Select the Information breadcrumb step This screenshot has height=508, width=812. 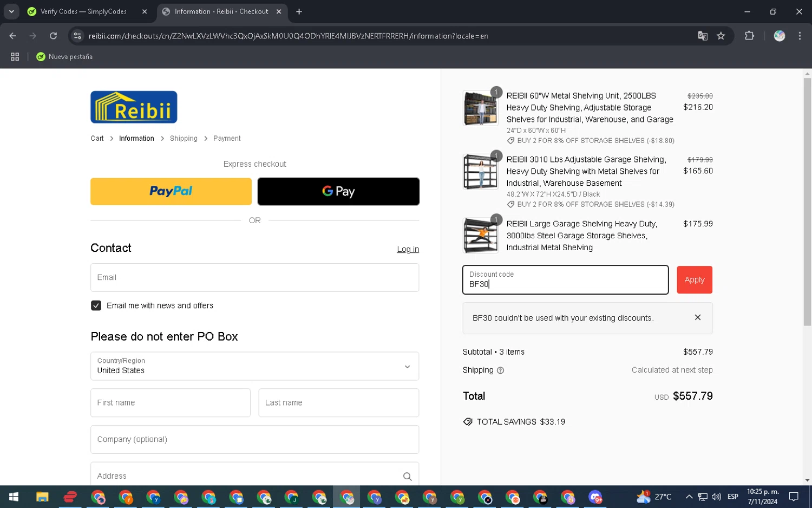[x=136, y=139]
